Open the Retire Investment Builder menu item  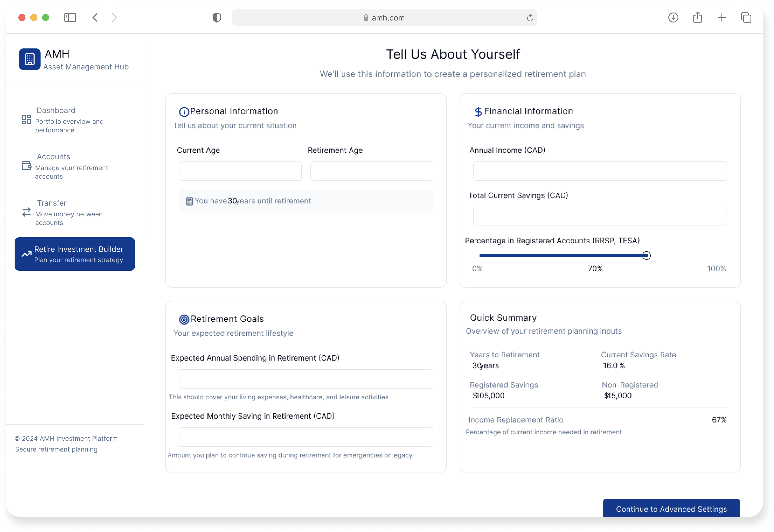75,254
